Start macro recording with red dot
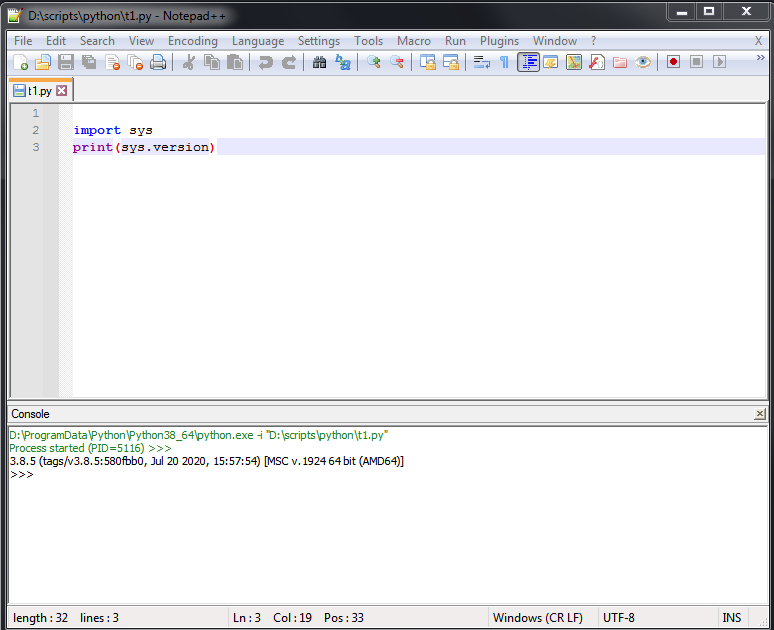Screen dimensions: 774x630 [x=673, y=62]
